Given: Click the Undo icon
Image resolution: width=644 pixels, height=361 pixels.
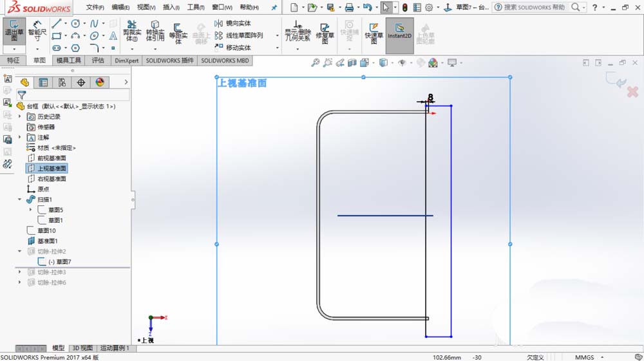Looking at the screenshot, I should (x=368, y=7).
